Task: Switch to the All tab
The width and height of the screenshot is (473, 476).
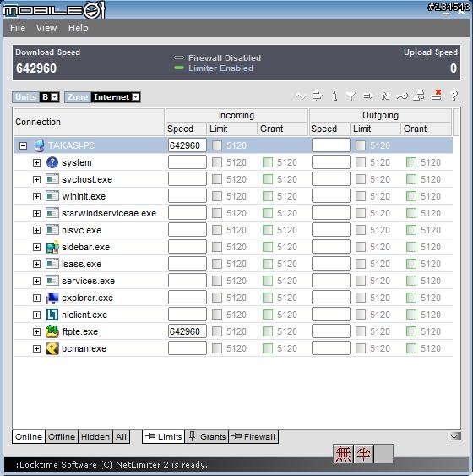Action: click(121, 437)
